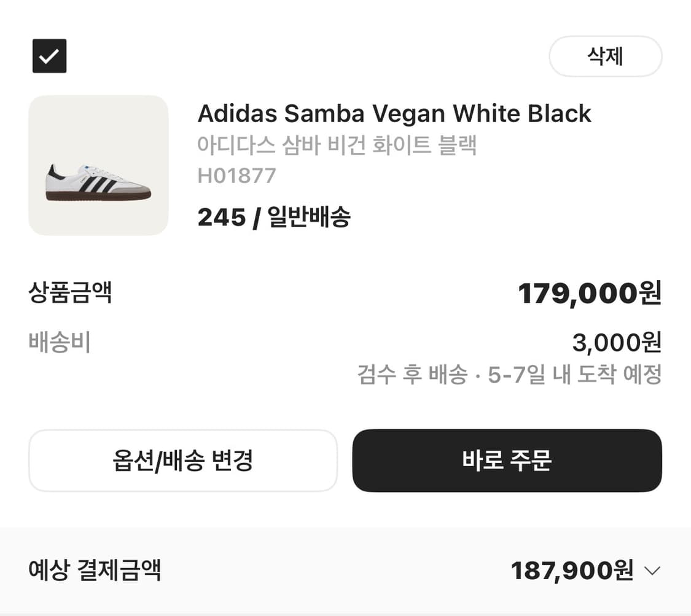Select the Korean product name 아디다스 삼바 비건
This screenshot has width=691, height=616.
point(337,143)
